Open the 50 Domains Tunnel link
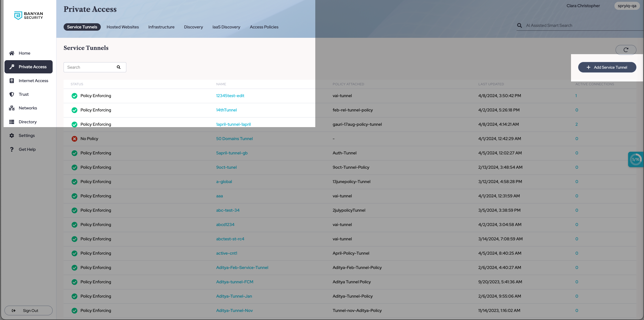Image resolution: width=644 pixels, height=320 pixels. [x=234, y=139]
